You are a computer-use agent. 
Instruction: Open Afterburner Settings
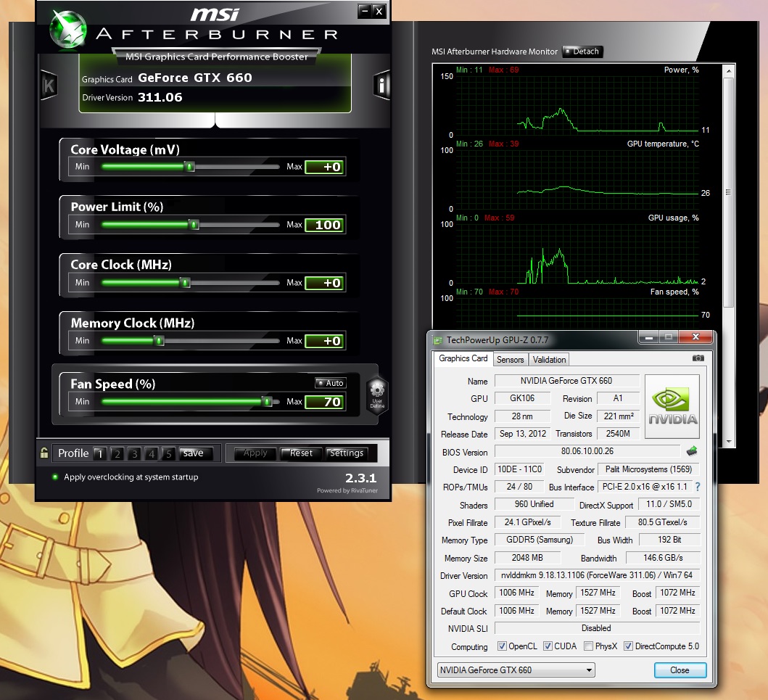pos(346,453)
